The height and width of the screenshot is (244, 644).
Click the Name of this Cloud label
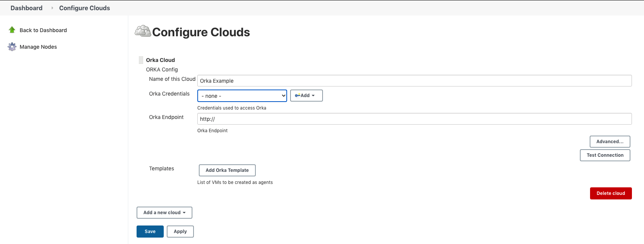(172, 79)
